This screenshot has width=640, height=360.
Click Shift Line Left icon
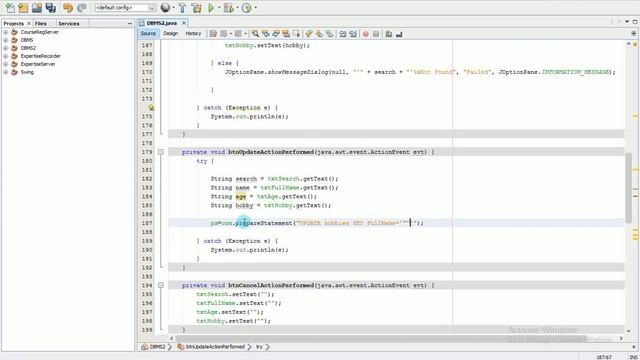tap(342, 34)
